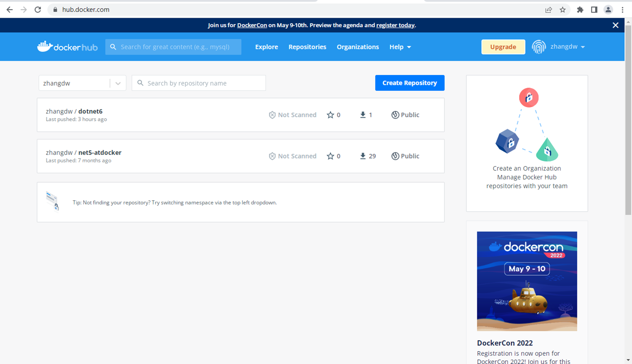Open the Chrome three-dot menu
Viewport: 632px width, 364px height.
[622, 10]
